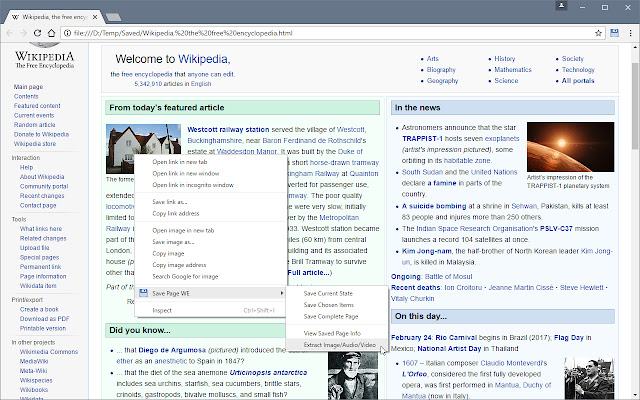The height and width of the screenshot is (400, 640).
Task: Close the Wikipedia browser tab
Action: (95, 15)
